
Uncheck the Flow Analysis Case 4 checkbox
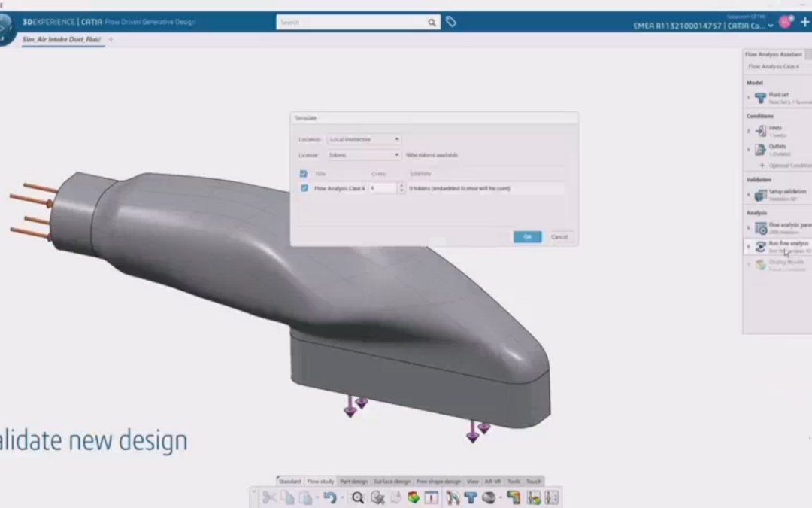(304, 188)
